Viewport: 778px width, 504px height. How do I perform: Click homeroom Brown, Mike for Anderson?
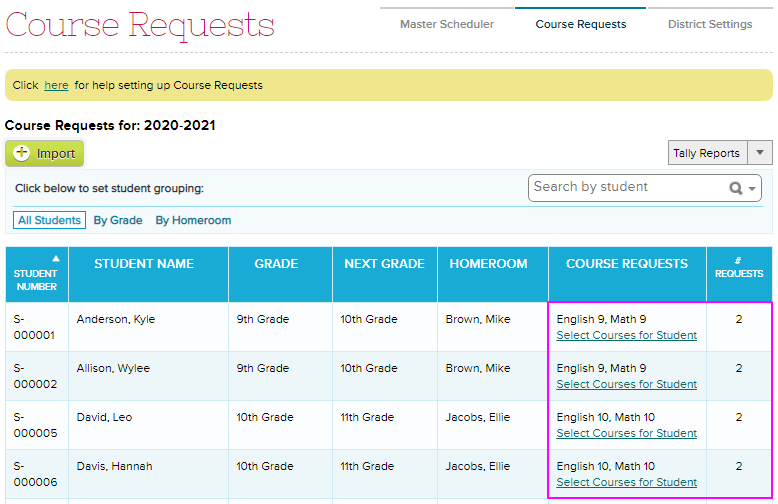point(478,319)
